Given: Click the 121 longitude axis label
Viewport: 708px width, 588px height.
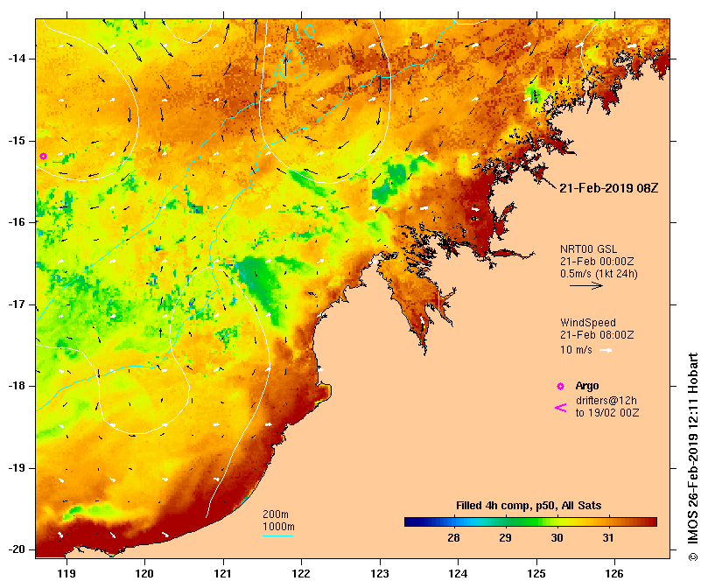Looking at the screenshot, I should click(x=222, y=574).
